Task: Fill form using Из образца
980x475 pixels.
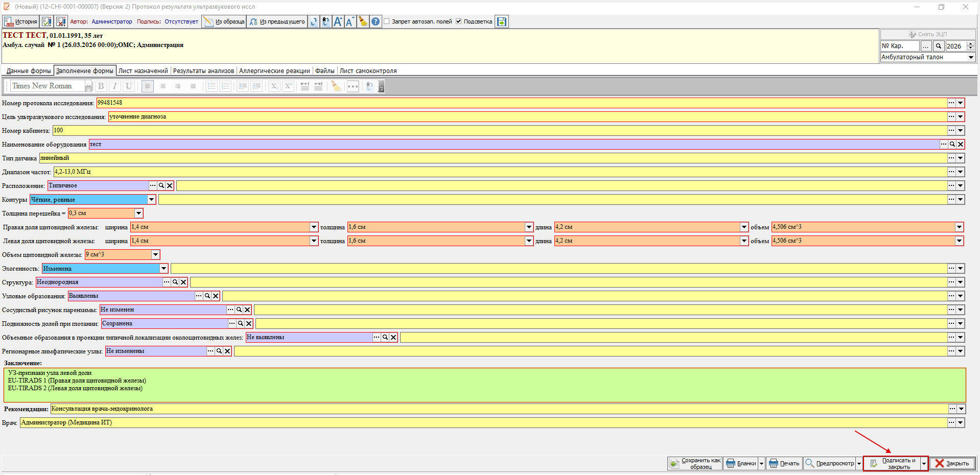Action: coord(224,21)
